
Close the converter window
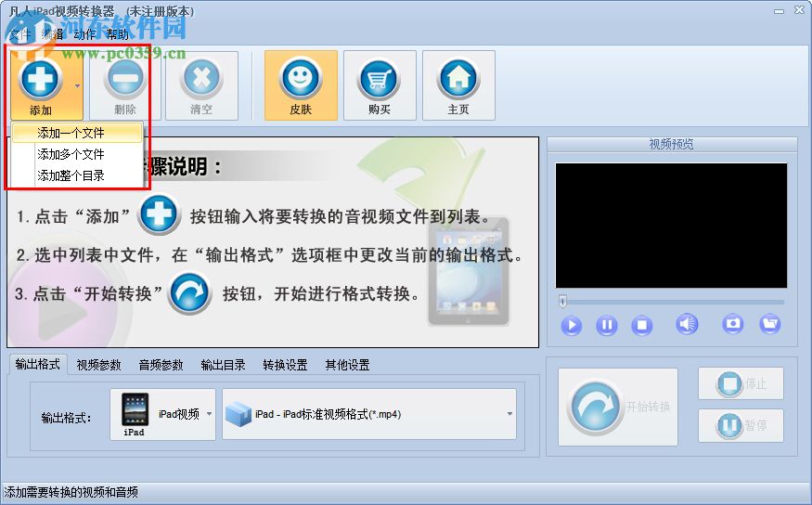click(x=800, y=10)
